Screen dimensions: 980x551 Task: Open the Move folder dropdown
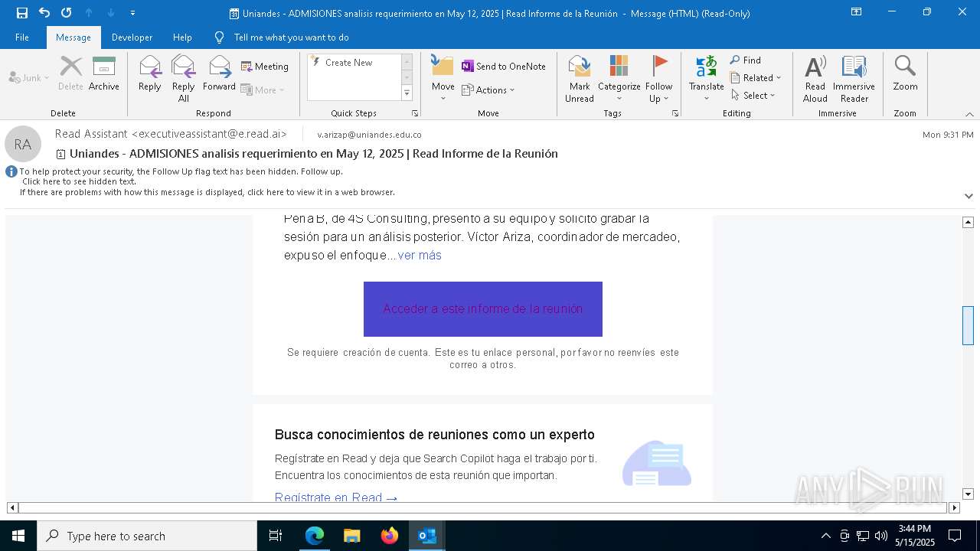point(443,79)
